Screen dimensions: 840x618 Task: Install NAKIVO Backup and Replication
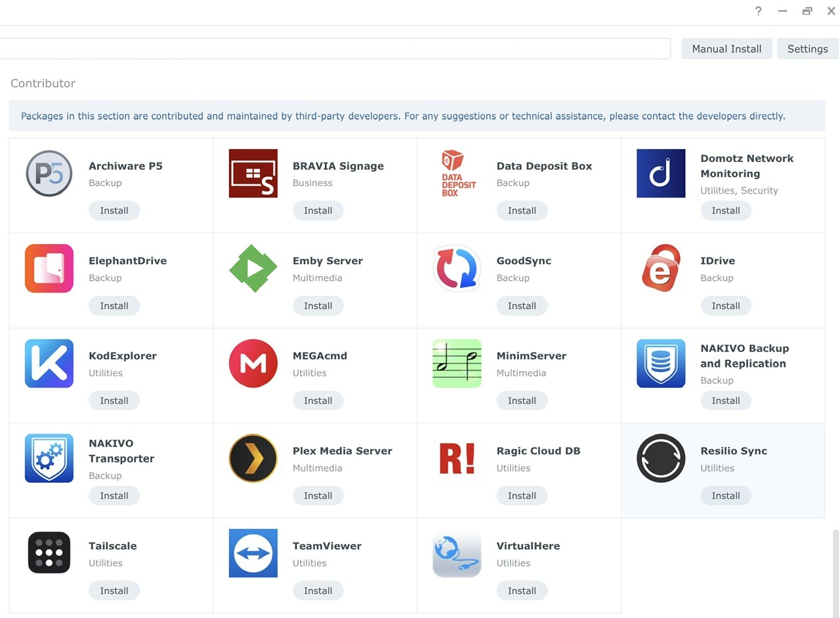[x=726, y=401]
